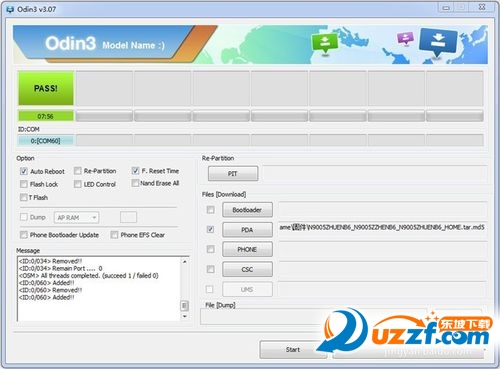Check the Bootloader file checkbox
The height and width of the screenshot is (369, 500).
[x=210, y=210]
